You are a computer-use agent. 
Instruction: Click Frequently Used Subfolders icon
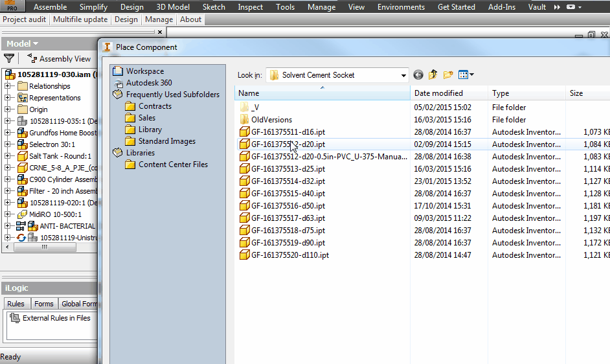pyautogui.click(x=118, y=94)
